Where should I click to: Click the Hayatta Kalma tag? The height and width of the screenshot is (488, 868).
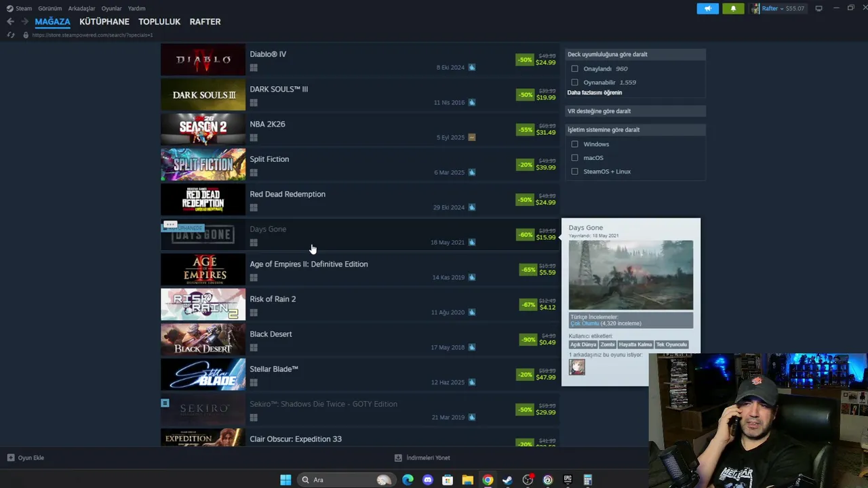click(x=635, y=344)
